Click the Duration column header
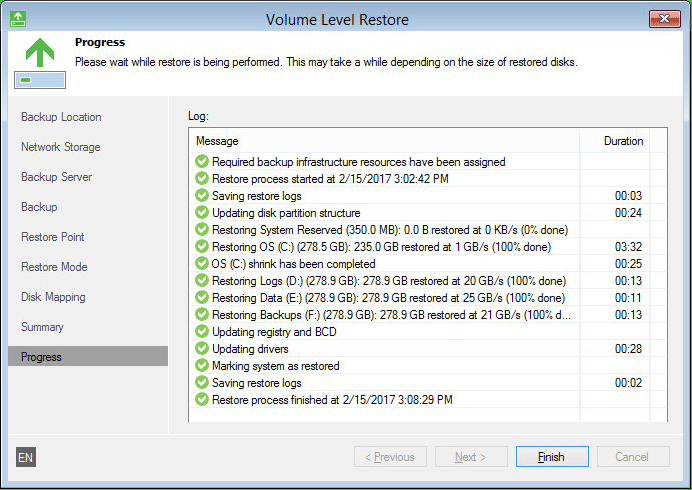692x490 pixels. 614,141
